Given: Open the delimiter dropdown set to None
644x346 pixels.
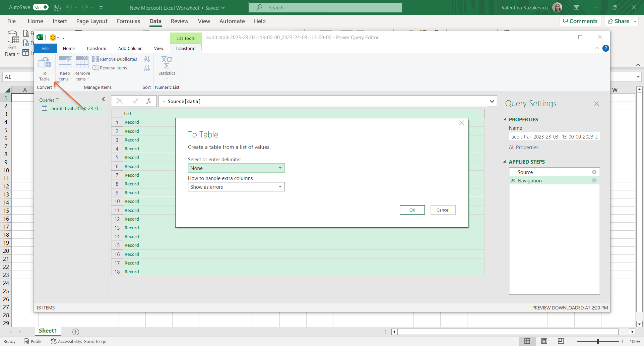Looking at the screenshot, I should (x=236, y=168).
